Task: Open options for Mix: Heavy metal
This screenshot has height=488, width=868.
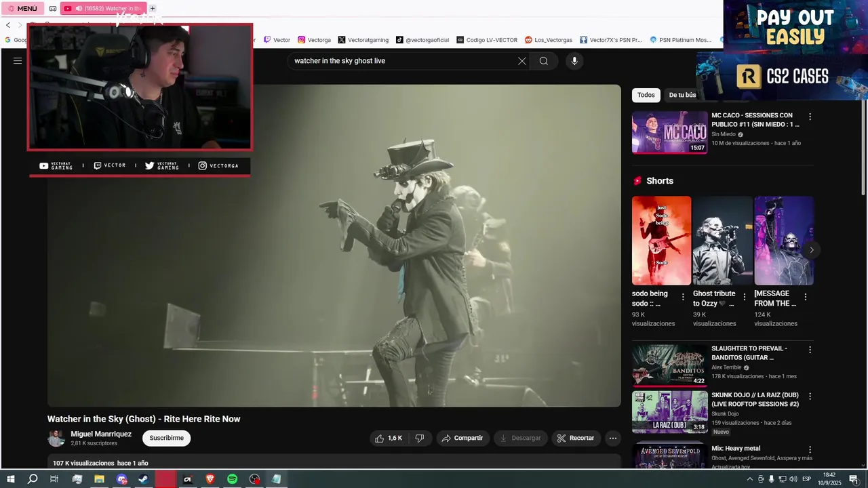Action: tap(810, 449)
